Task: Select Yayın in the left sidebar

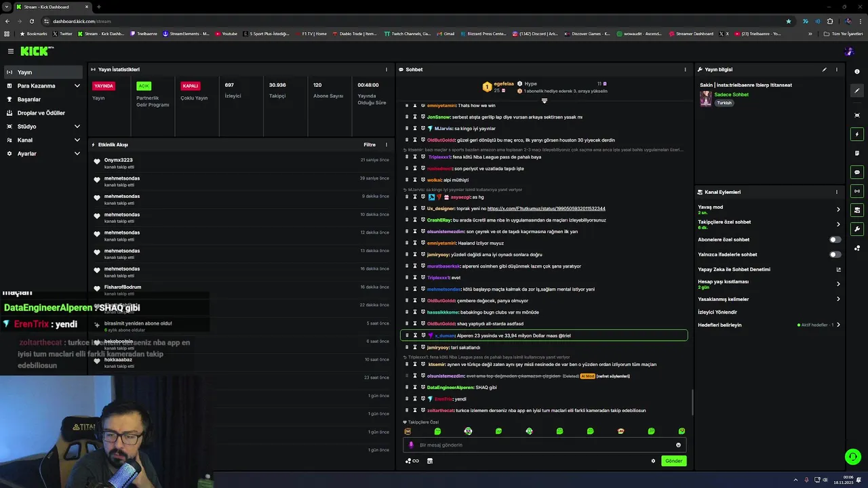Action: coord(43,73)
